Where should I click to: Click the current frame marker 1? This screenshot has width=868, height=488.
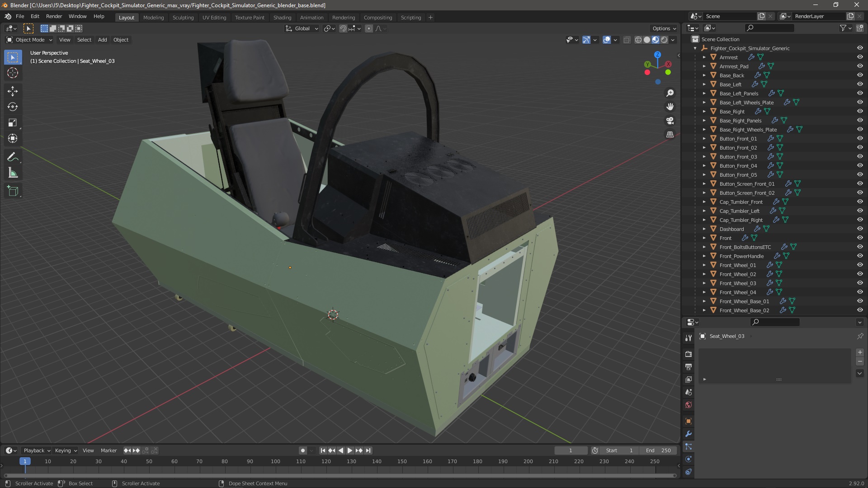(25, 461)
